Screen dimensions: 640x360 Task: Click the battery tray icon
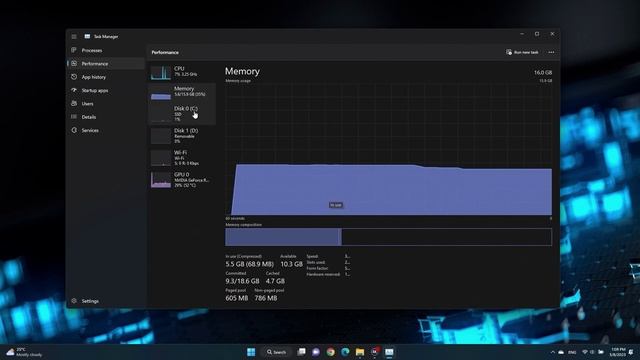[x=601, y=352]
